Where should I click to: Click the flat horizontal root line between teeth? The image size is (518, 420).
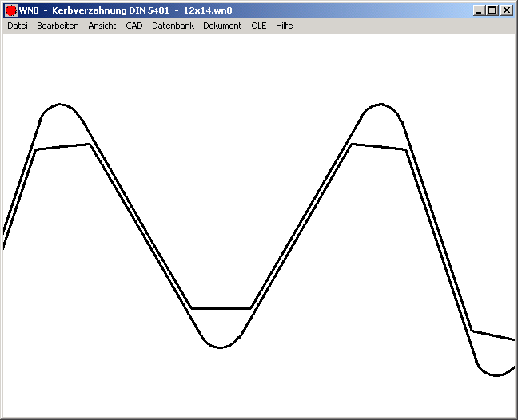(x=221, y=308)
